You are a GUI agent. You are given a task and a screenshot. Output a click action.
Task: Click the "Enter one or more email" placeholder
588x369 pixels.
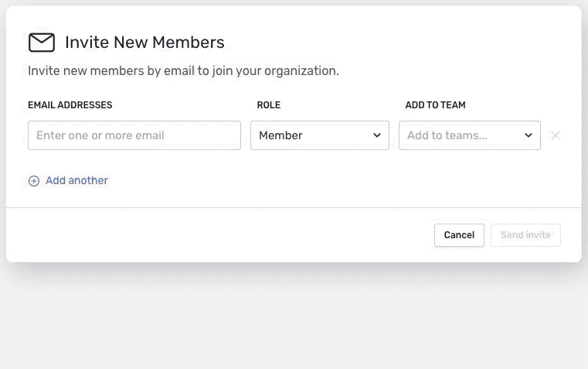click(x=100, y=135)
